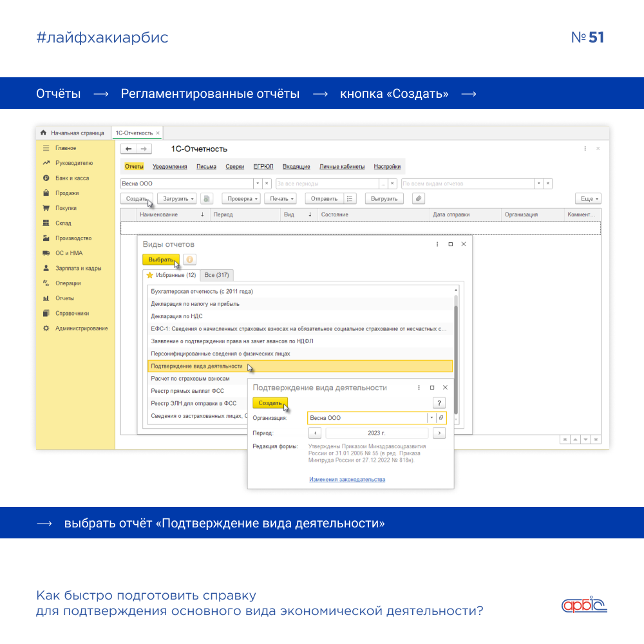
Task: Open the organization record icon in dialog
Action: [441, 418]
